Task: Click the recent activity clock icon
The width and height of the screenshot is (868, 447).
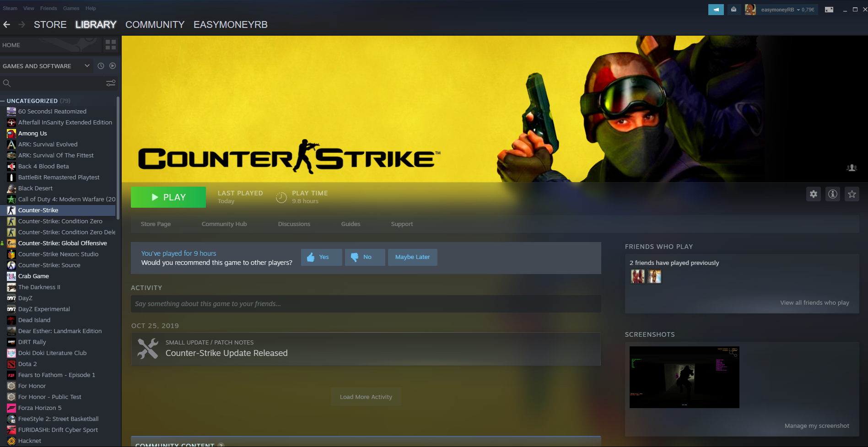Action: [101, 66]
